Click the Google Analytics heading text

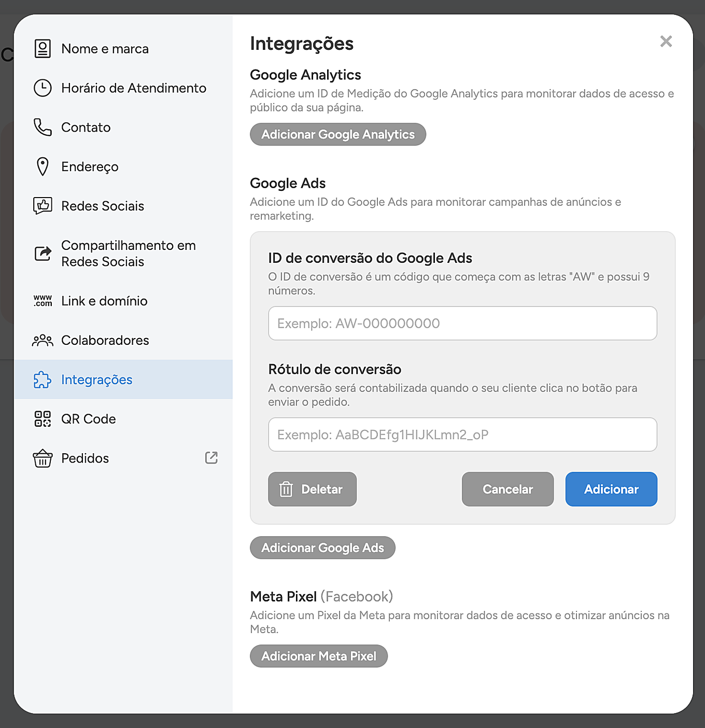(305, 75)
